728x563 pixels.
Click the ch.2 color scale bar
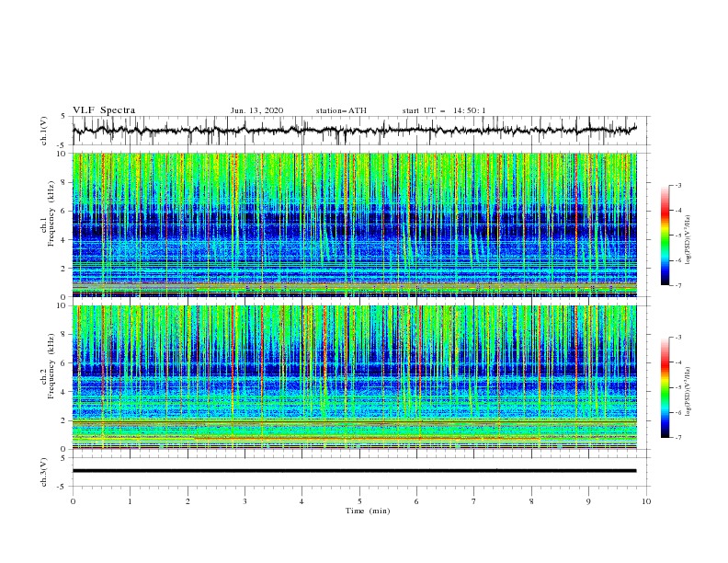pos(665,387)
